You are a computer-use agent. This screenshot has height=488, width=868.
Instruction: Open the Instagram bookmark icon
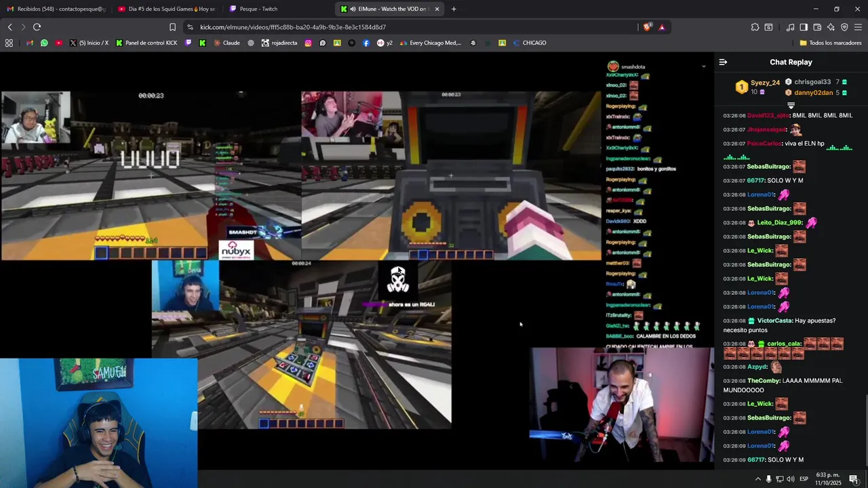pyautogui.click(x=308, y=43)
